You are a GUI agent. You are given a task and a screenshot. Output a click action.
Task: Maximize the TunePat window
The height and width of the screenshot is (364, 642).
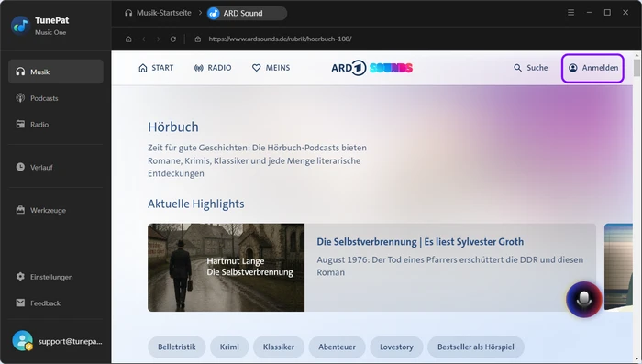coord(607,12)
